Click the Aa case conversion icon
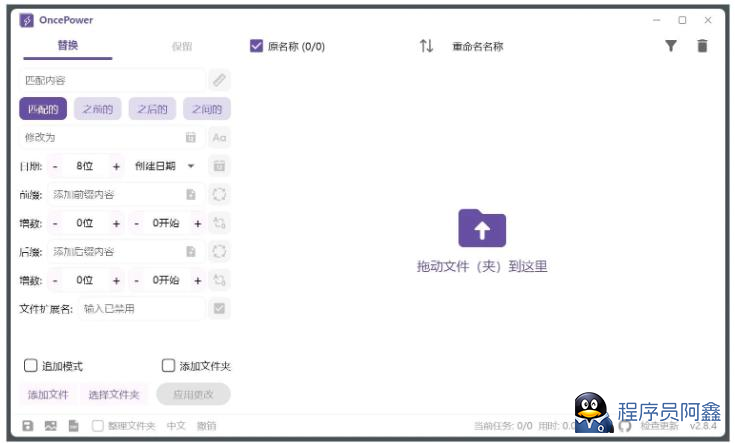 pyautogui.click(x=219, y=137)
